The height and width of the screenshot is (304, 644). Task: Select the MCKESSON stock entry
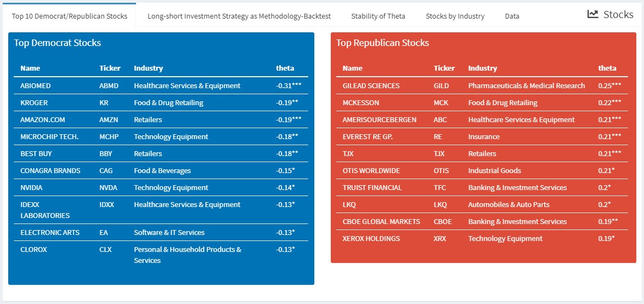tap(360, 103)
